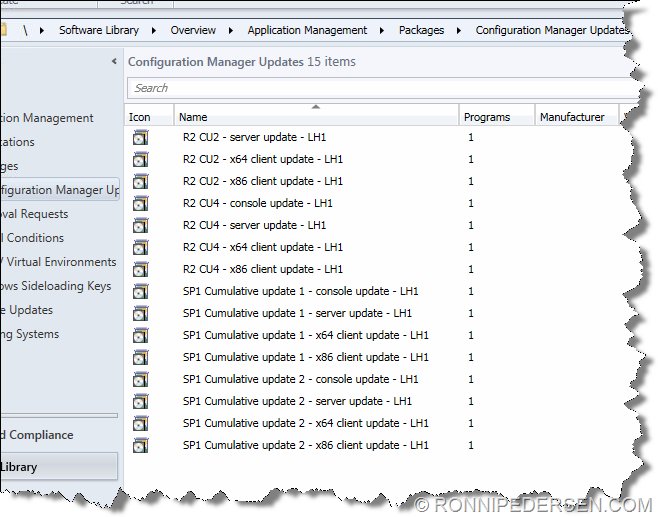The width and height of the screenshot is (658, 517).
Task: Click package icon for SP1 Cumulative update 1 server
Action: [141, 313]
